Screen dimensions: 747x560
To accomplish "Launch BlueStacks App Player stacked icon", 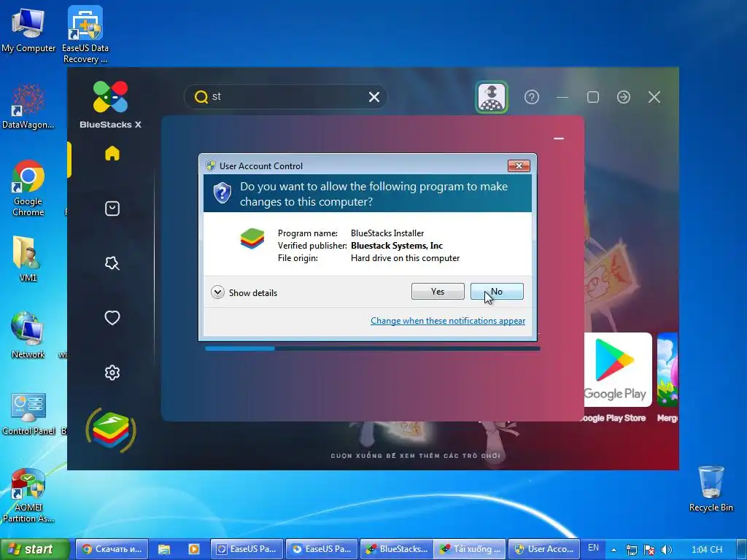I will click(x=111, y=430).
